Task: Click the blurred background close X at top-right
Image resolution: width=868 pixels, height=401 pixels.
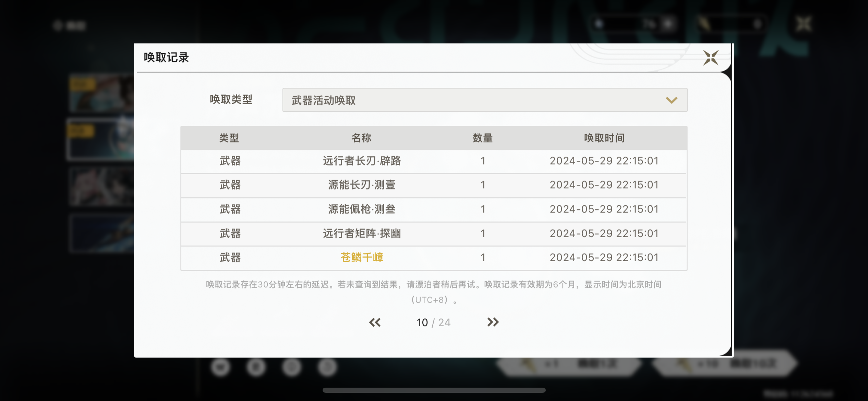Action: click(803, 24)
